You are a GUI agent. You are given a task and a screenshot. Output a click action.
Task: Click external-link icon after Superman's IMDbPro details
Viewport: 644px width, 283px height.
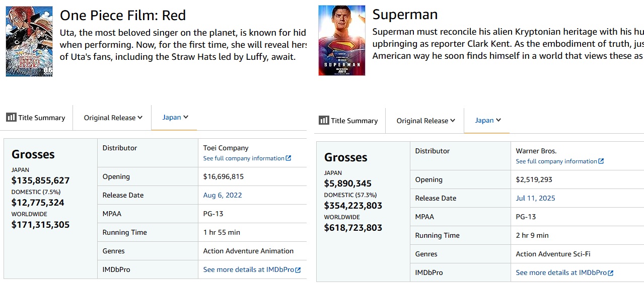(611, 273)
